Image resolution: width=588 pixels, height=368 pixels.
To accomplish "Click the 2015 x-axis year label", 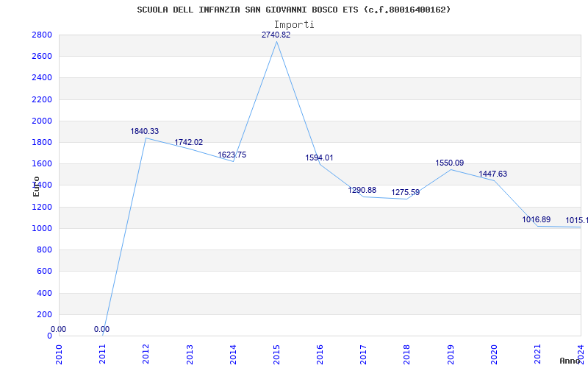I will [276, 355].
